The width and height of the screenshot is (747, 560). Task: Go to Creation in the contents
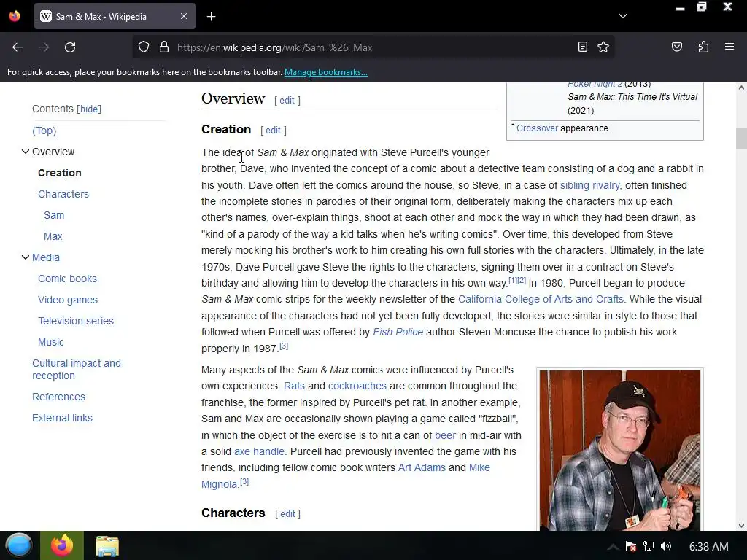60,173
